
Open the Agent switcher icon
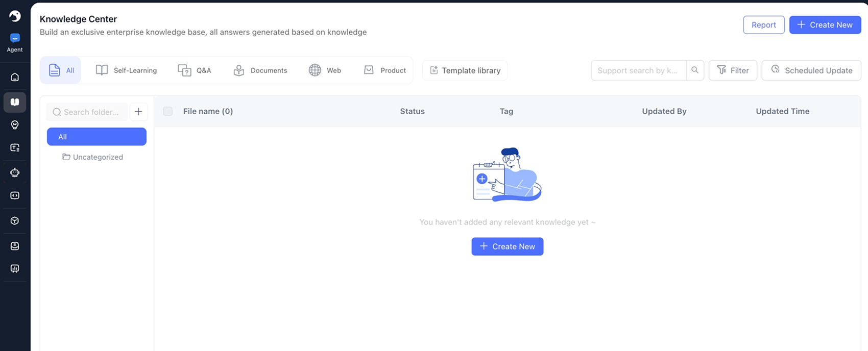coord(15,38)
